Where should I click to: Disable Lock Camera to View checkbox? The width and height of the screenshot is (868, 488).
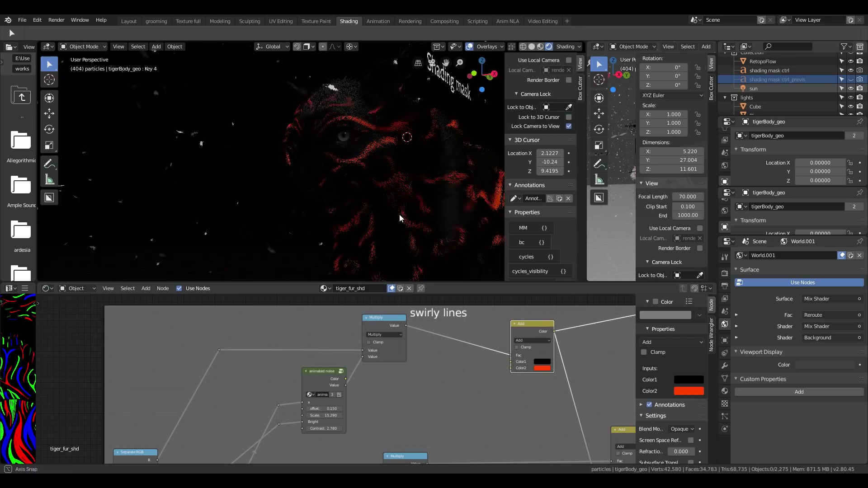pos(569,126)
